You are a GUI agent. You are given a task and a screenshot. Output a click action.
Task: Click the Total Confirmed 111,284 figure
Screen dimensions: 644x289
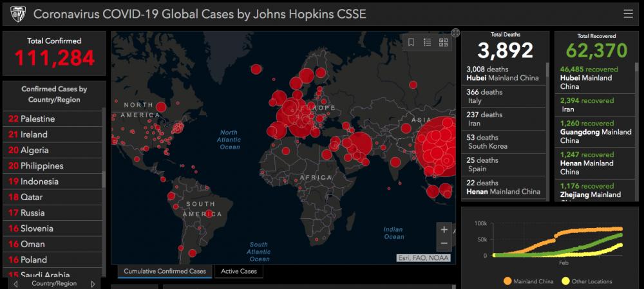55,58
